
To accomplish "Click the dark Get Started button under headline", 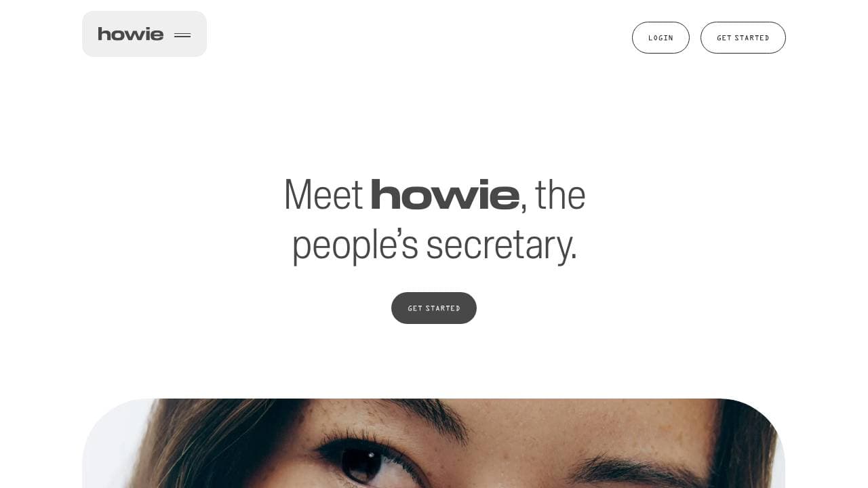I will [434, 308].
